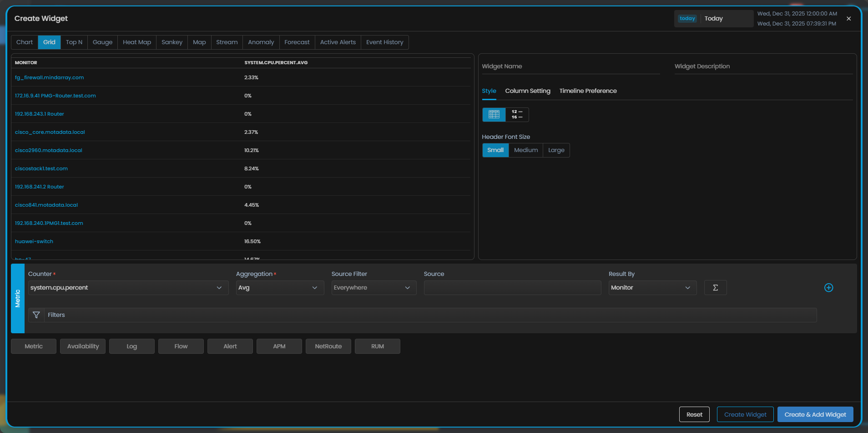Expand the Aggregation dropdown
Screen dimensions: 868x433
point(279,288)
